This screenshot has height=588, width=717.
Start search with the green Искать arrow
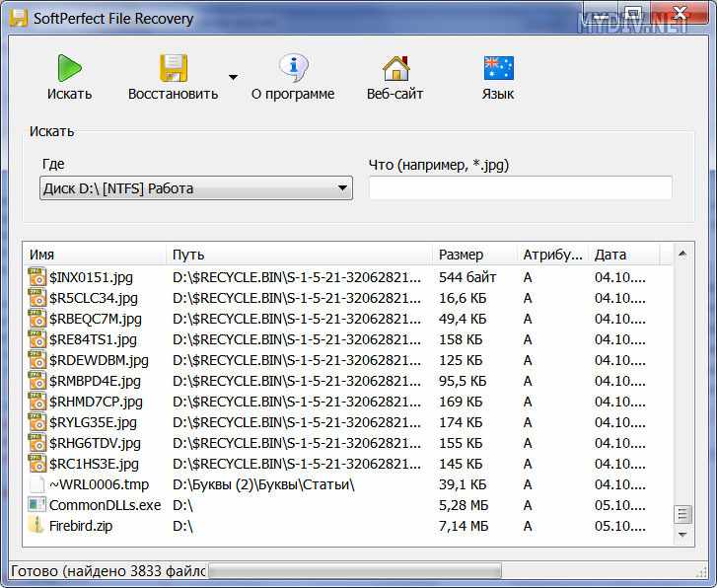[69, 68]
